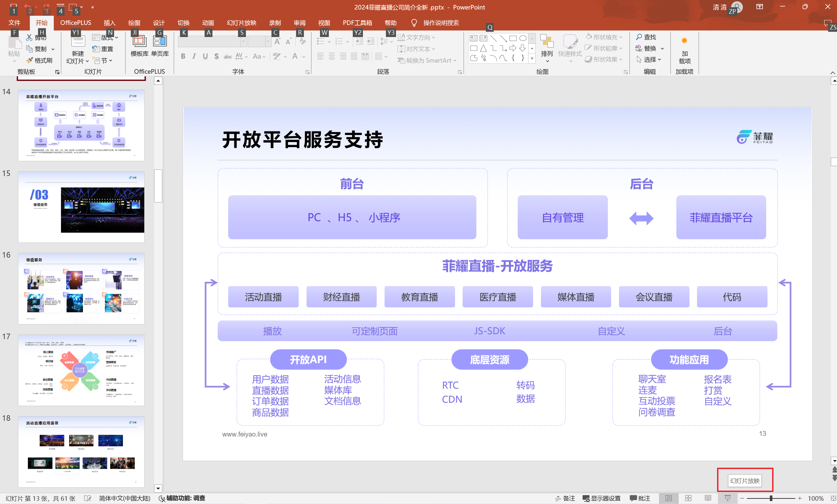Image resolution: width=837 pixels, height=504 pixels.
Task: Expand the 新建幻灯片 dropdown arrow
Action: click(x=87, y=61)
